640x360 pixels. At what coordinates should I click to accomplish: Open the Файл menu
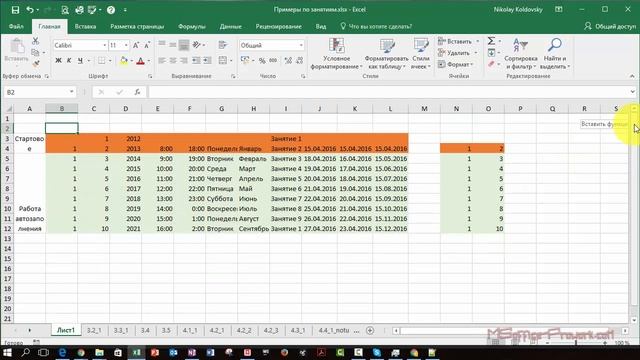[x=16, y=27]
